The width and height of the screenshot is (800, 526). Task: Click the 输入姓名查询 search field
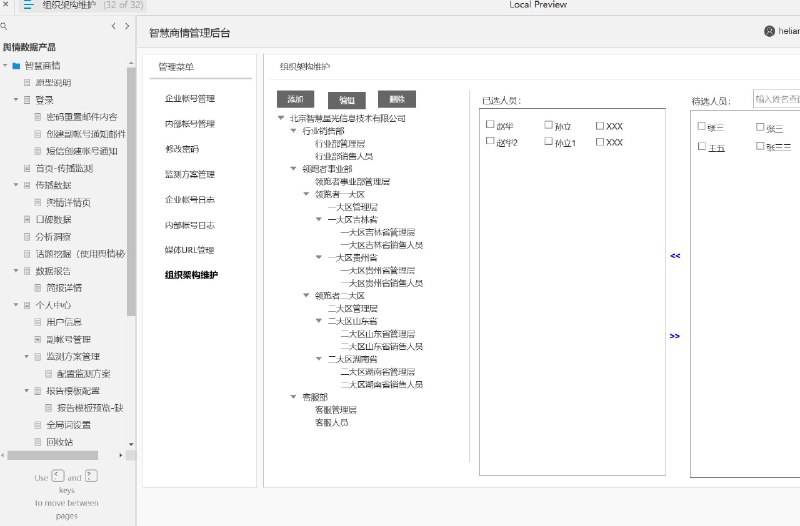pos(777,99)
